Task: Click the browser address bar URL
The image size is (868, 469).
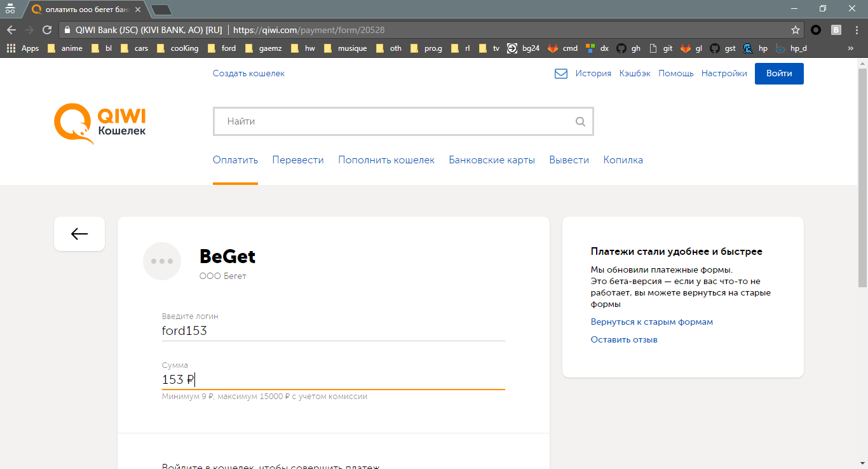Action: pos(309,30)
